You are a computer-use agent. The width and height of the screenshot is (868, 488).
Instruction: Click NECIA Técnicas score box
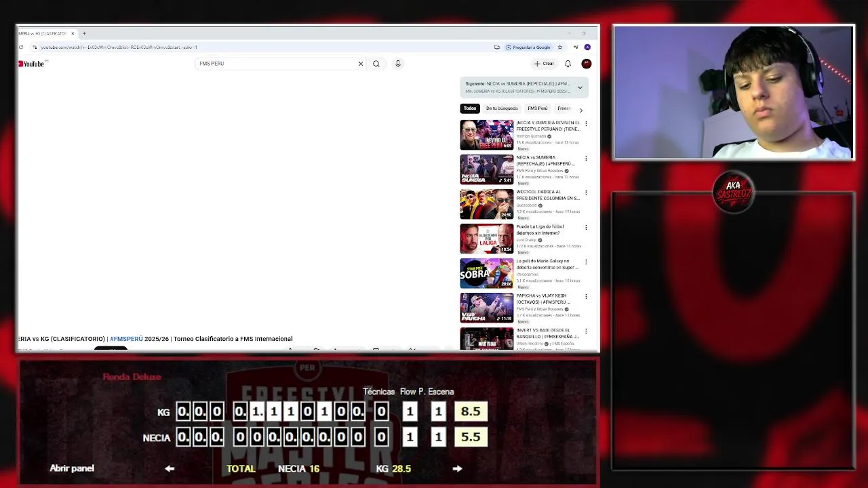click(381, 437)
